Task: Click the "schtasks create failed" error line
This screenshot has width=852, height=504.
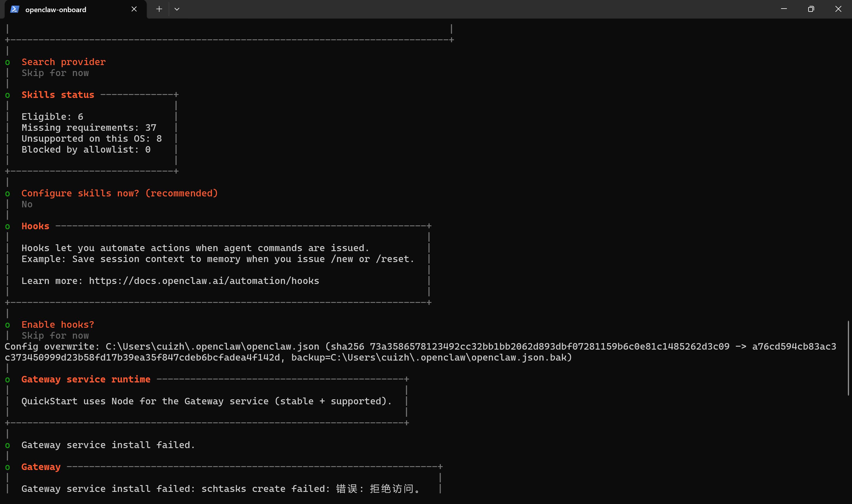Action: coord(221,489)
